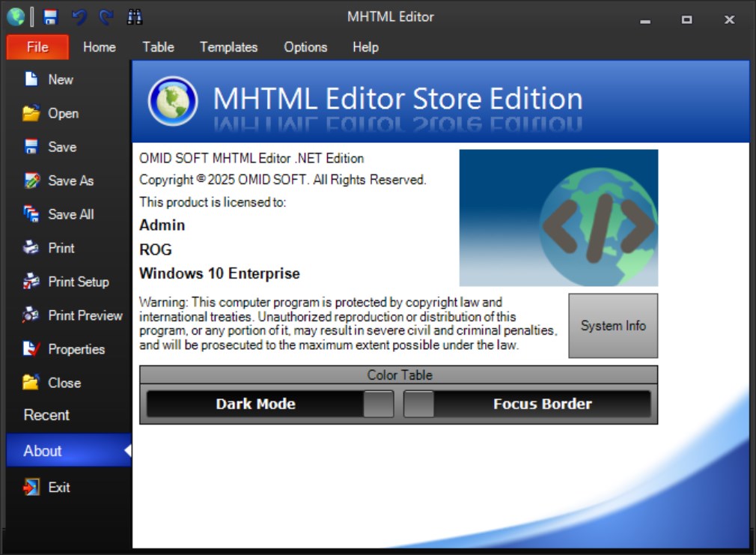
Task: Click the Color Table header
Action: click(x=399, y=375)
